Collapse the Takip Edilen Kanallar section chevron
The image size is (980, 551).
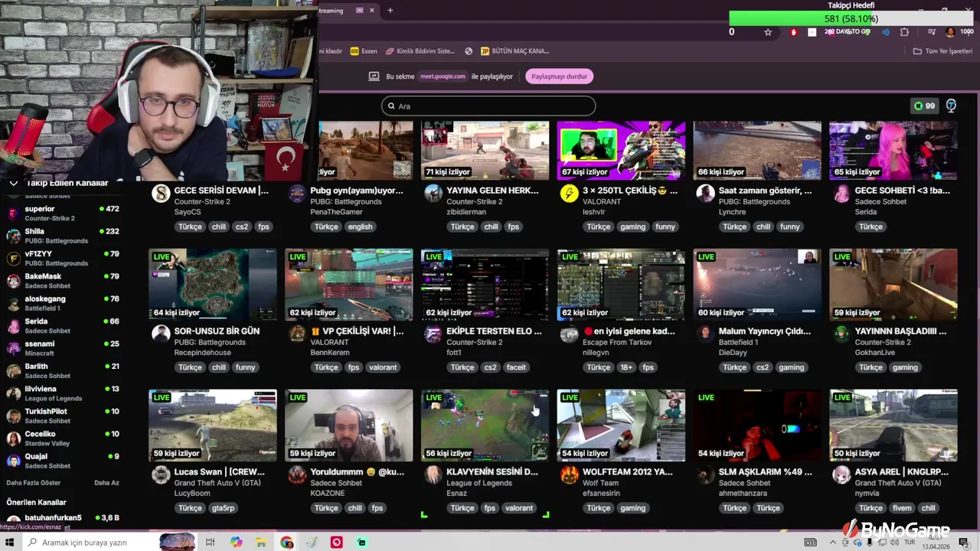(x=13, y=184)
